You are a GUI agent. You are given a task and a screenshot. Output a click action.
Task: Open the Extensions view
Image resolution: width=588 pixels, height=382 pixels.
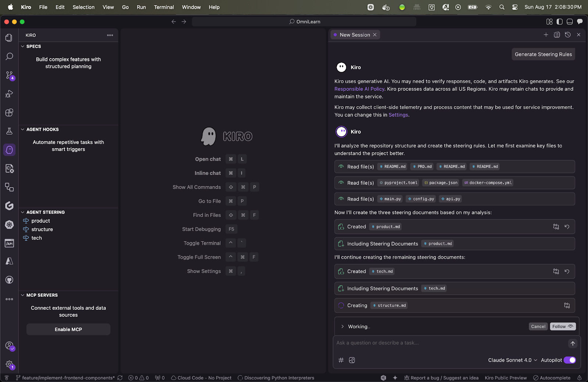(9, 113)
